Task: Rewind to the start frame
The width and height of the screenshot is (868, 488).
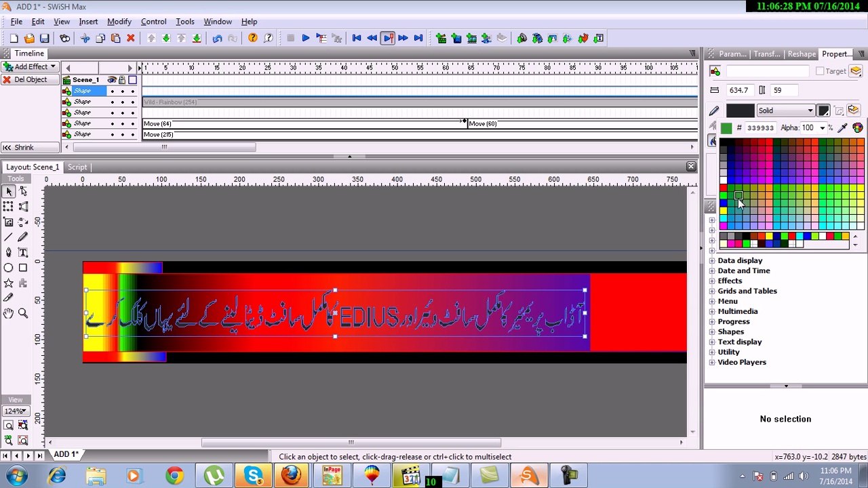Action: 357,39
